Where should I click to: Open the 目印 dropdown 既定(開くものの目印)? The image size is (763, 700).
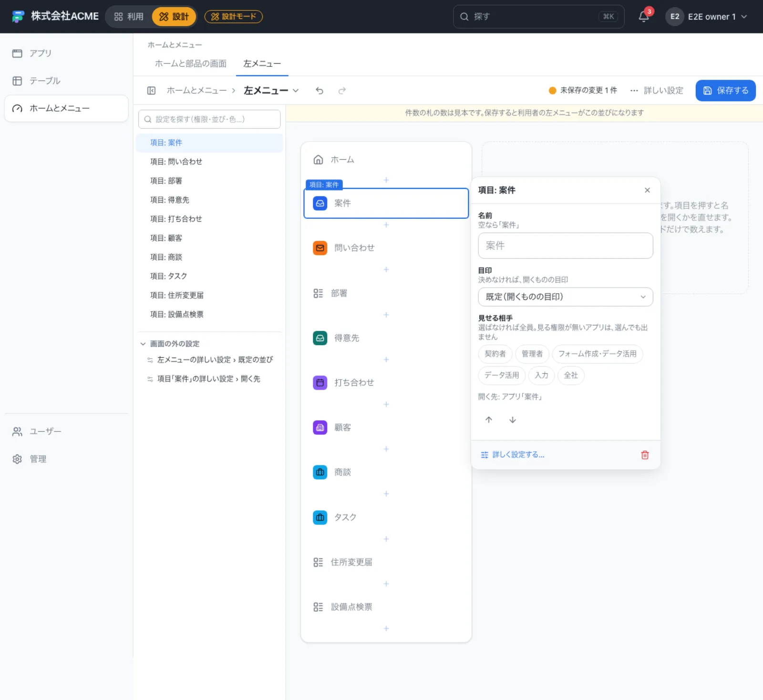point(566,297)
